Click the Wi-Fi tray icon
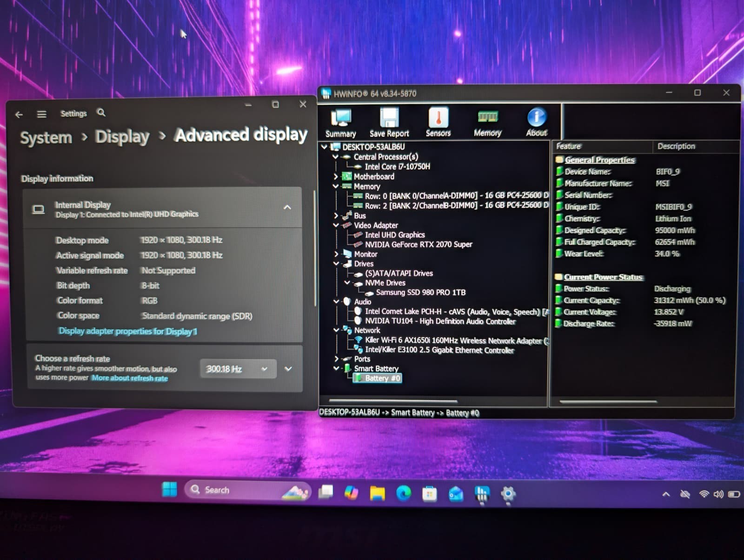The height and width of the screenshot is (560, 744). point(704,494)
